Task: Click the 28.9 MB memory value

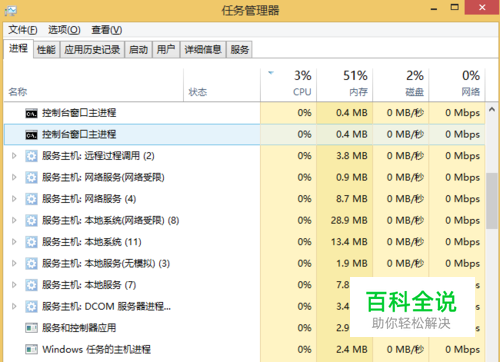Action: tap(349, 220)
